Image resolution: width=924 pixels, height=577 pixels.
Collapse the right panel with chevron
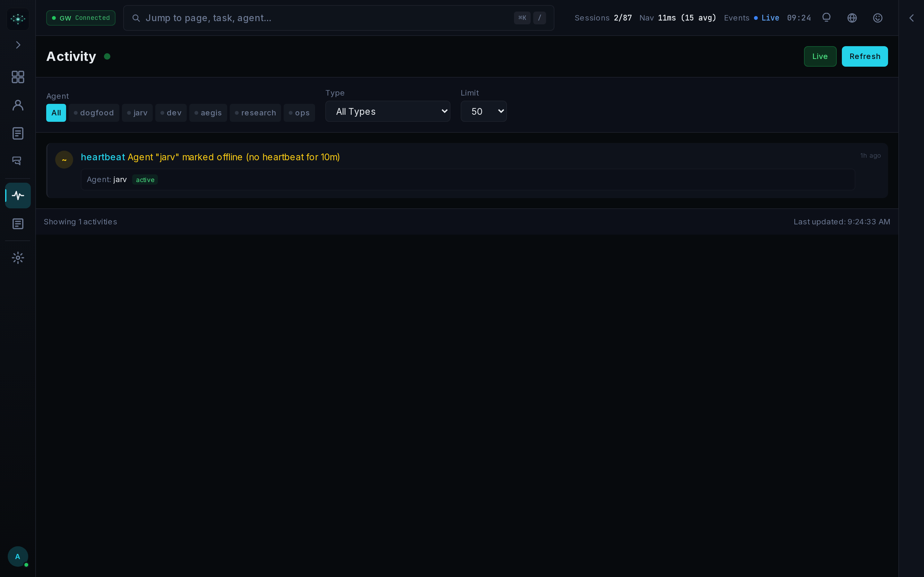(911, 18)
